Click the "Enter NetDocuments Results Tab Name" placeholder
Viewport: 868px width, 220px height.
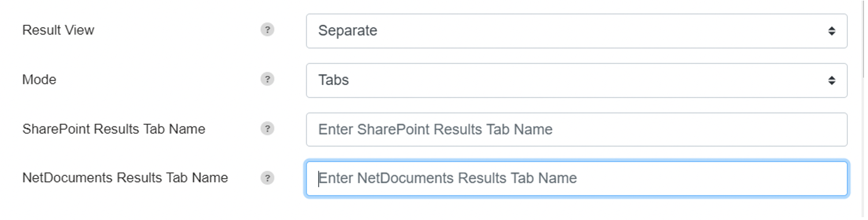tap(448, 178)
